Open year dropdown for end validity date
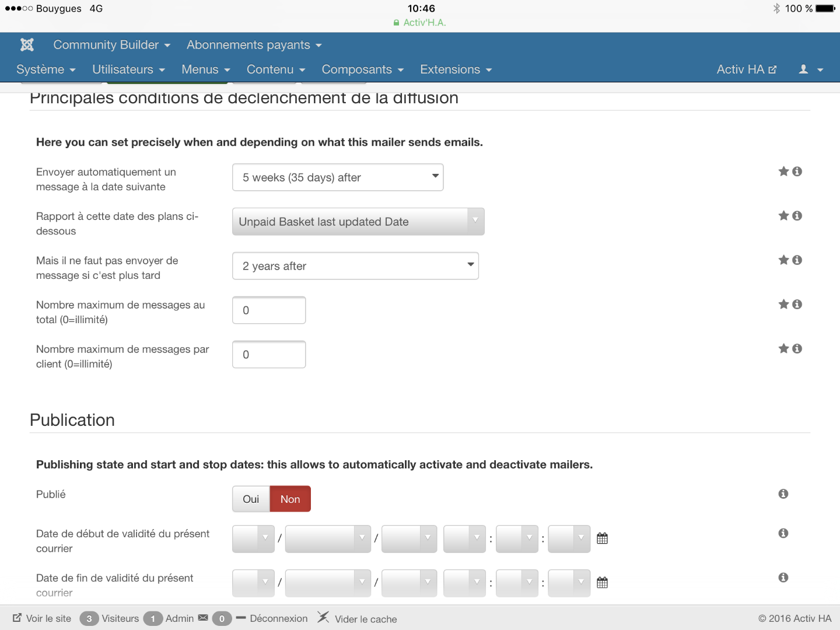 pos(409,583)
